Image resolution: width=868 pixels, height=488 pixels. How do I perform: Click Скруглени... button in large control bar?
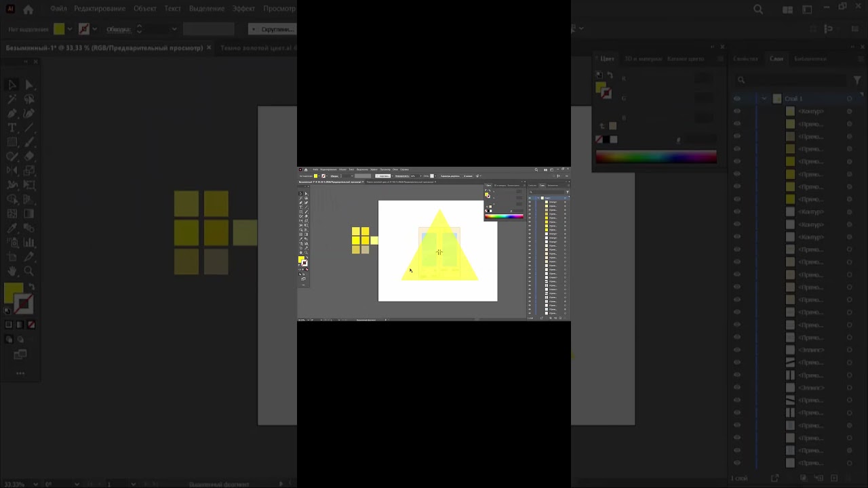(x=273, y=29)
